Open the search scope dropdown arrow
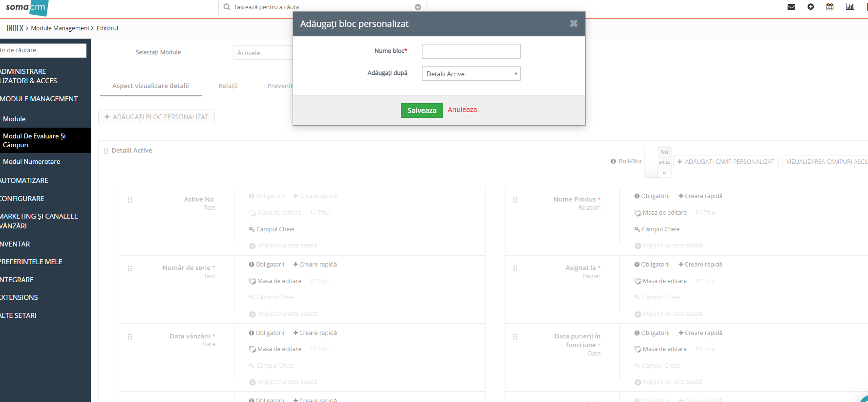The image size is (868, 402). (418, 7)
